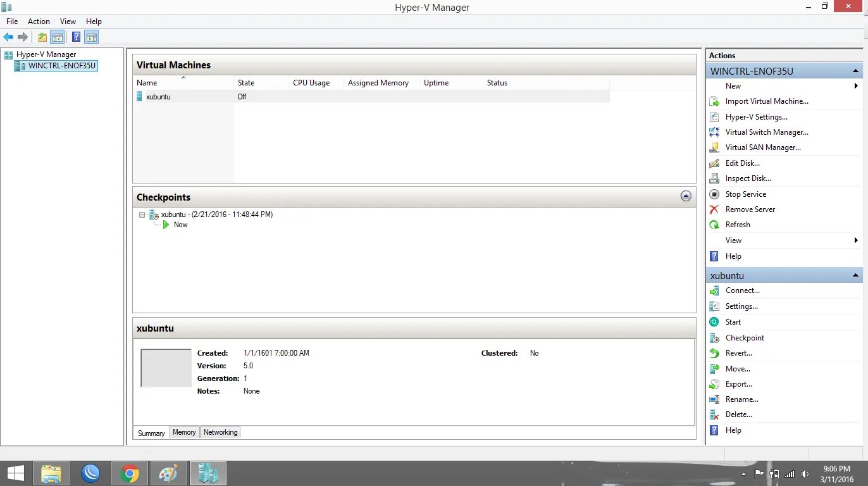Click the xubuntu VM preview thumbnail
Viewport: 868px width, 486px height.
pos(166,368)
